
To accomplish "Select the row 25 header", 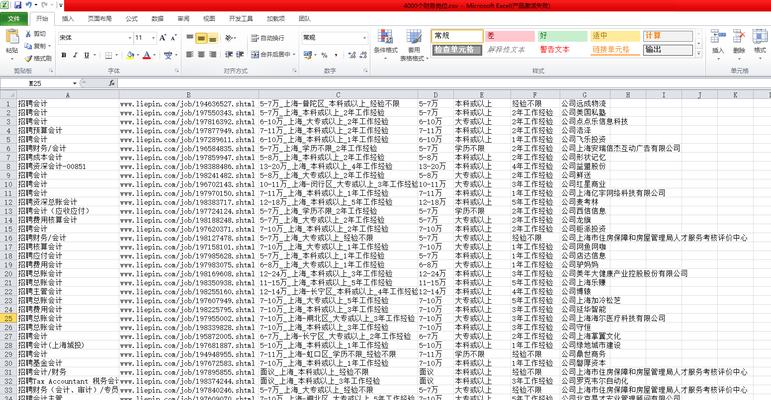I will coord(8,318).
